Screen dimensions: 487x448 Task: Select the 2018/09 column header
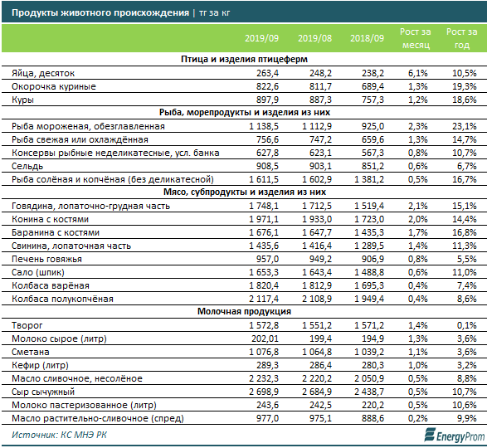click(367, 38)
